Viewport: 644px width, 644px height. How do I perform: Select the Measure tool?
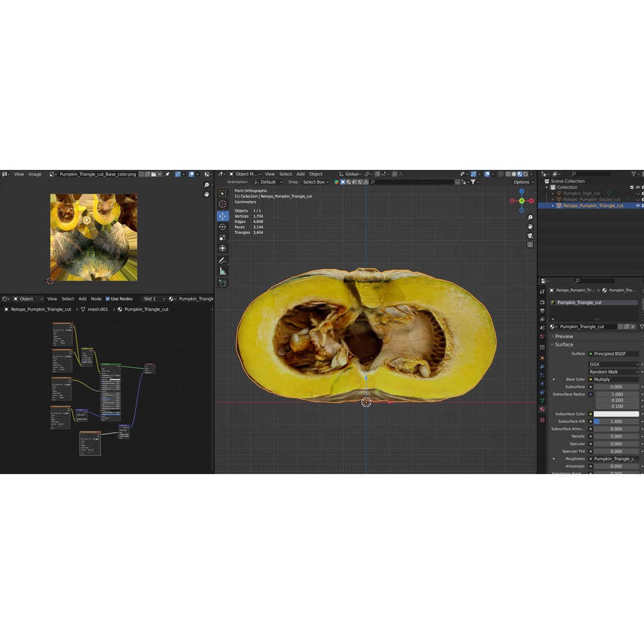coord(222,271)
